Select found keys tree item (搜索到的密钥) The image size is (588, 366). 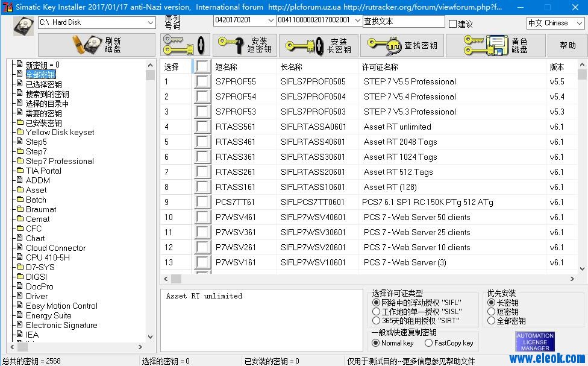click(47, 94)
